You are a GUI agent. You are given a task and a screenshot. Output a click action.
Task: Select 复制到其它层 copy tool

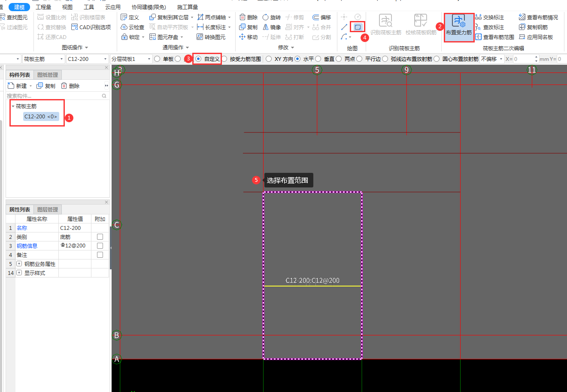point(171,17)
